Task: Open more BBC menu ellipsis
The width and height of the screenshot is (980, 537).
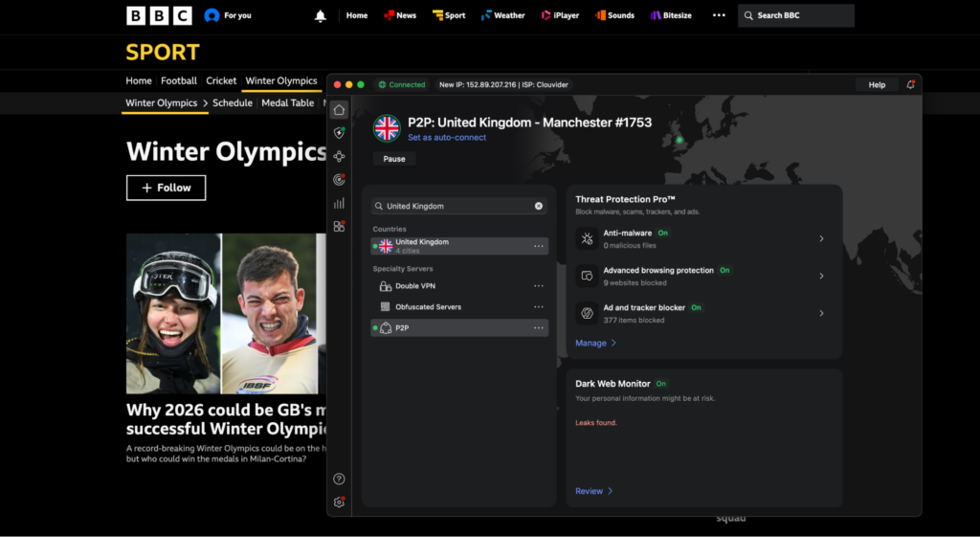Action: coord(720,15)
